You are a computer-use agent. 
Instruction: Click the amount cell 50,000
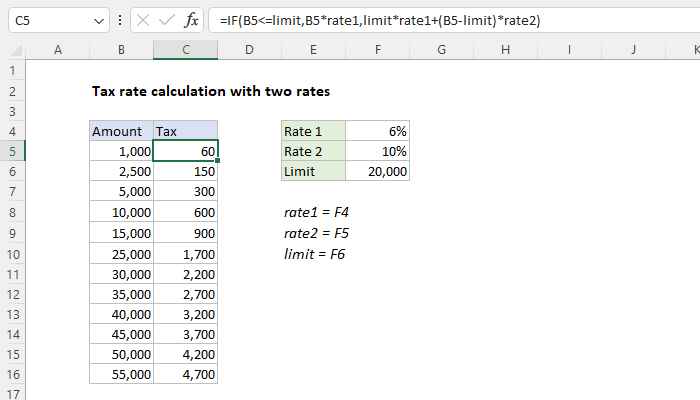[x=121, y=354]
